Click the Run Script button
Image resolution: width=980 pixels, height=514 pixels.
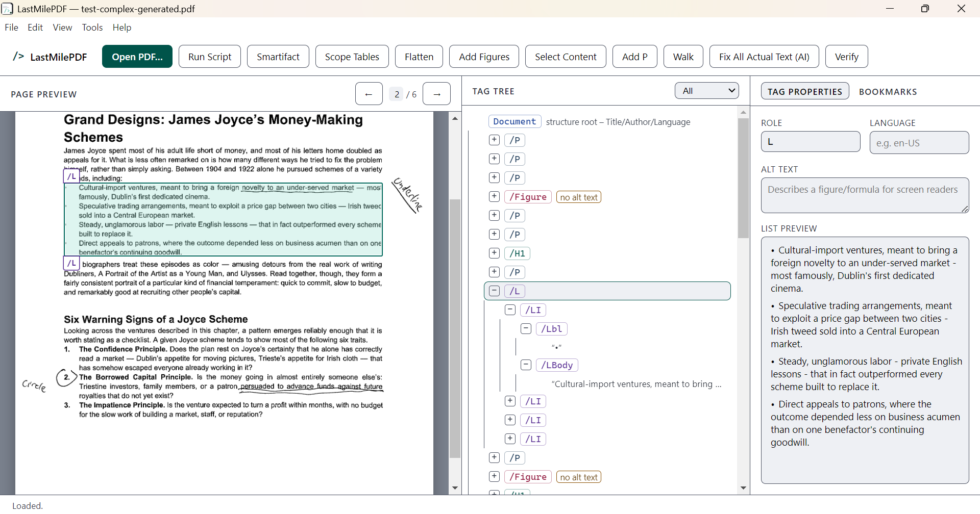210,57
